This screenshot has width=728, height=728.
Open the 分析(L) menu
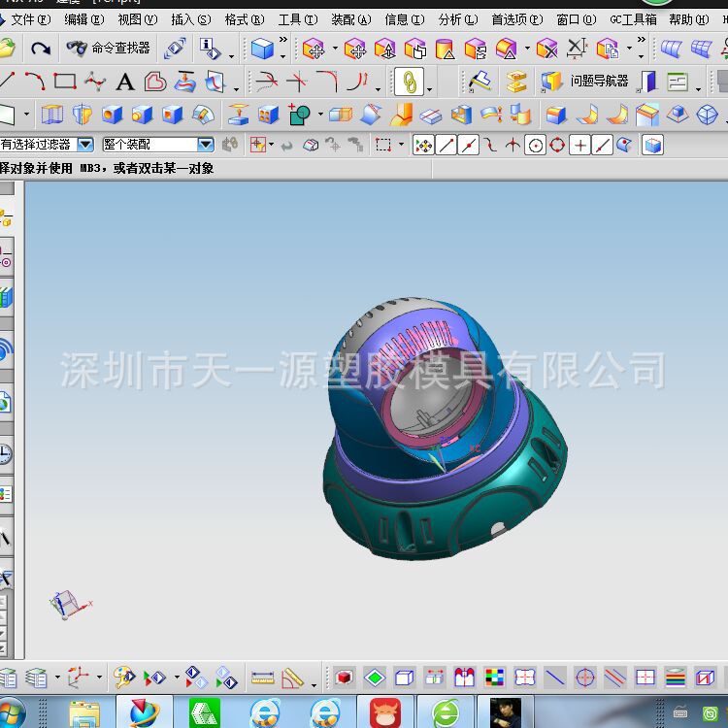pyautogui.click(x=458, y=19)
